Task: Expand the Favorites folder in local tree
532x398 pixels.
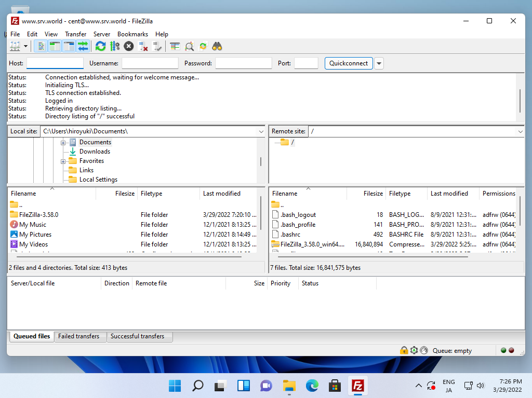Action: (63, 161)
